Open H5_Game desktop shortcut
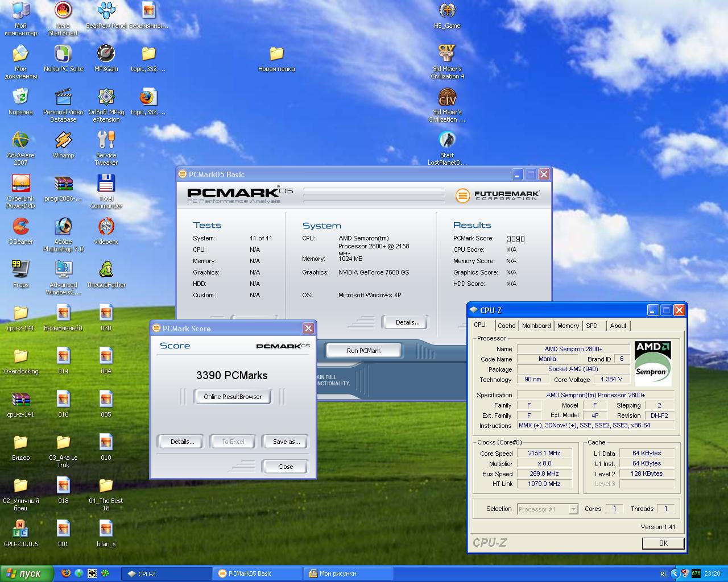The width and height of the screenshot is (728, 582). tap(447, 15)
